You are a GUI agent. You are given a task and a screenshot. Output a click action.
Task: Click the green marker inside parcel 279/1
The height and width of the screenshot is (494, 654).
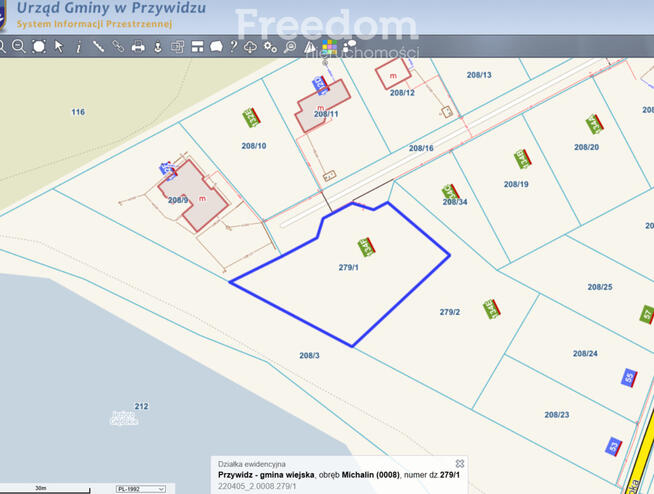pos(366,246)
